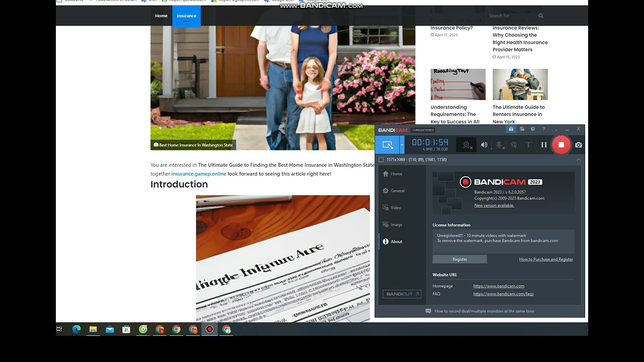Click the Bandicam screen recording mode icon

tap(387, 145)
